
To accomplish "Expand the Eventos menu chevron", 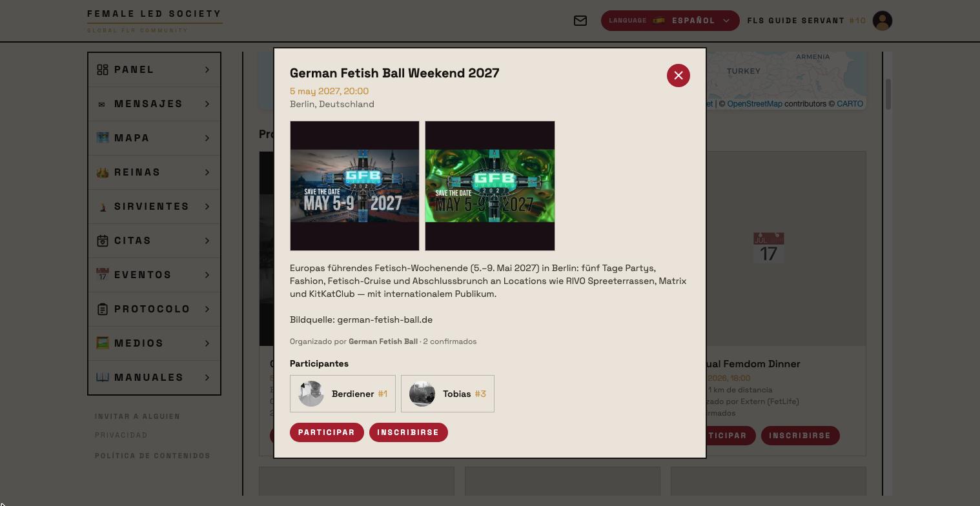I will [207, 275].
